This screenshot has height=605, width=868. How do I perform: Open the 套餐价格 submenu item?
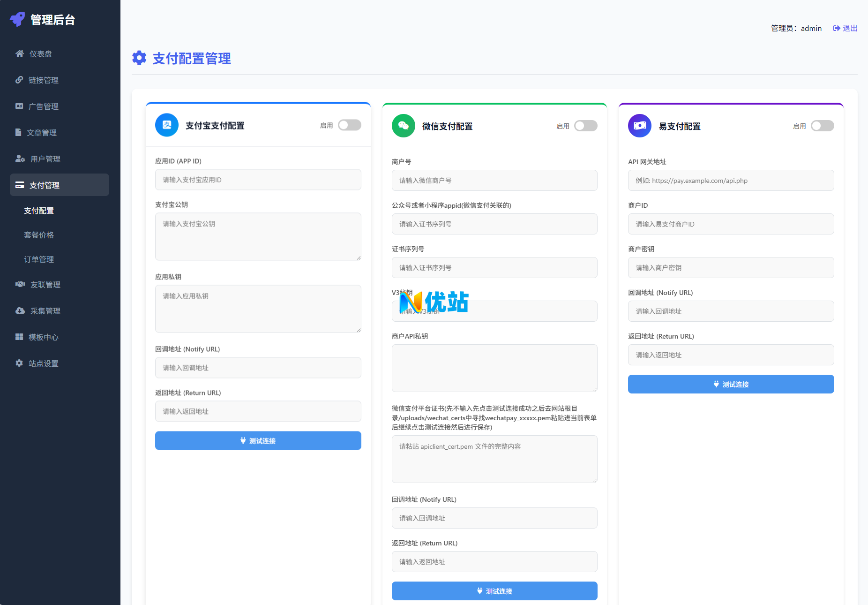coord(39,235)
